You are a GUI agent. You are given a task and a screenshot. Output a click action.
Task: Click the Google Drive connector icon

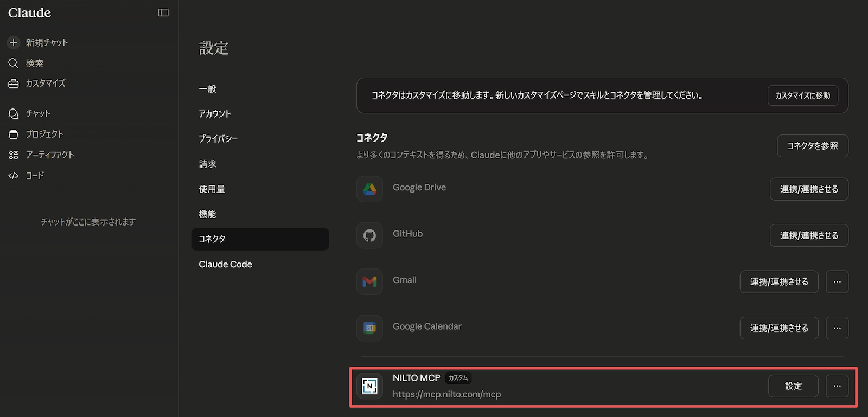[x=369, y=189]
